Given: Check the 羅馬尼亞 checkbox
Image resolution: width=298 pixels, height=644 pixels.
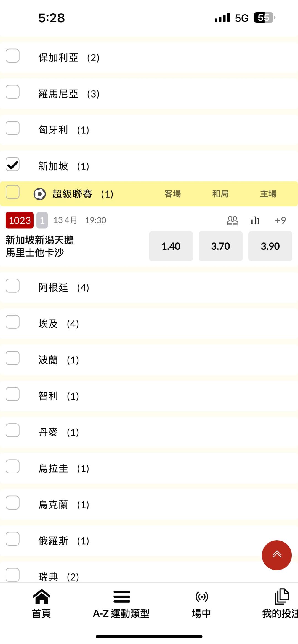Looking at the screenshot, I should tap(13, 92).
